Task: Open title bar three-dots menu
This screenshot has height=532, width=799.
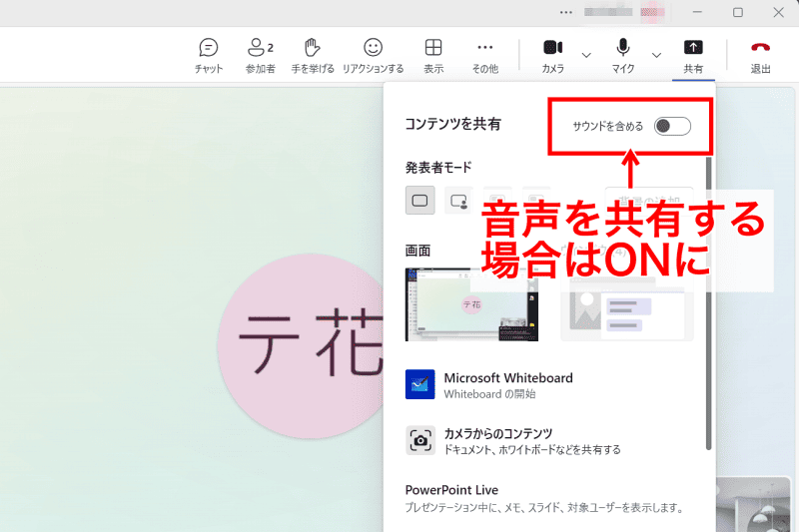Action: click(x=566, y=12)
